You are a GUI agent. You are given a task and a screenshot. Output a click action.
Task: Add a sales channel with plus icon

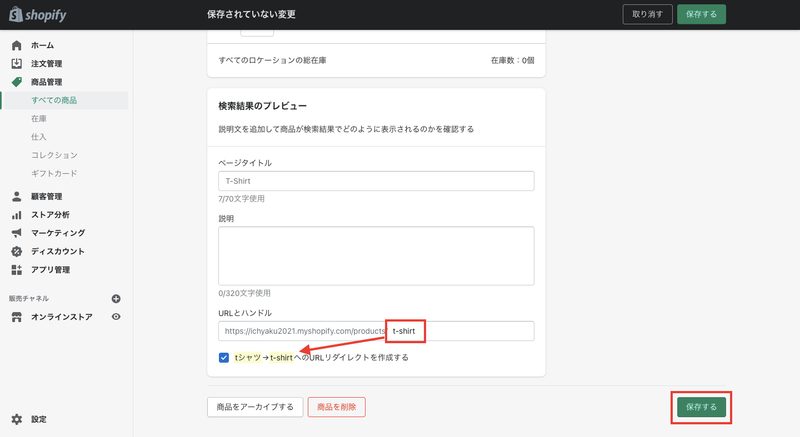click(x=116, y=299)
